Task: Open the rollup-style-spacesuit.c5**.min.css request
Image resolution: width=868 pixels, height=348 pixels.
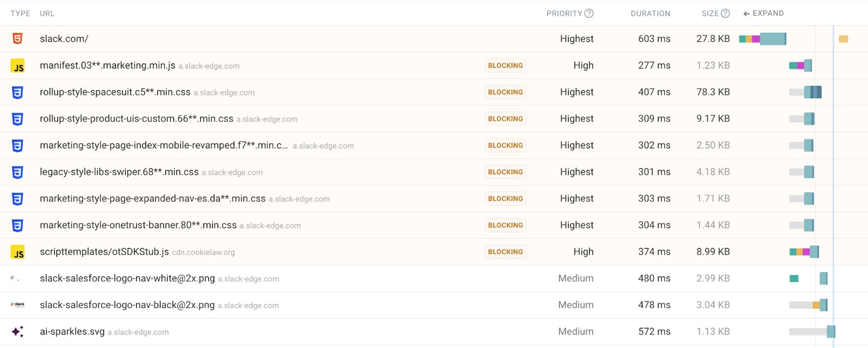Action: pos(115,92)
